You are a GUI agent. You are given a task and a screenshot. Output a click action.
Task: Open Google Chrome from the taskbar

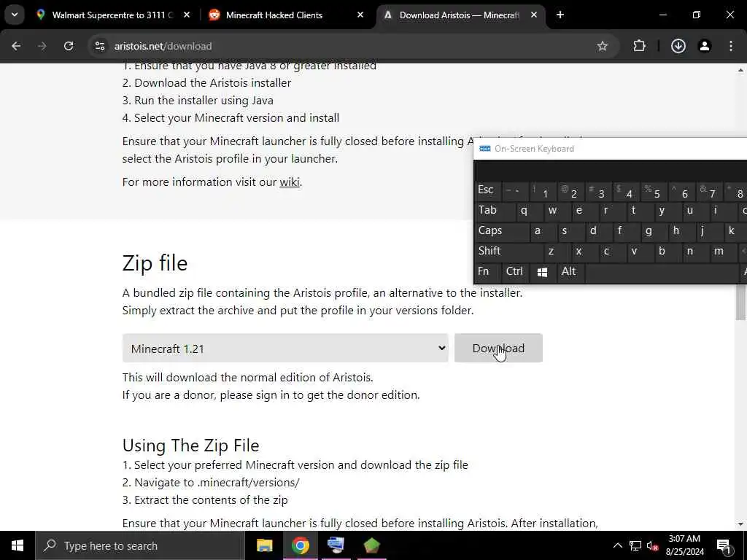[300, 545]
